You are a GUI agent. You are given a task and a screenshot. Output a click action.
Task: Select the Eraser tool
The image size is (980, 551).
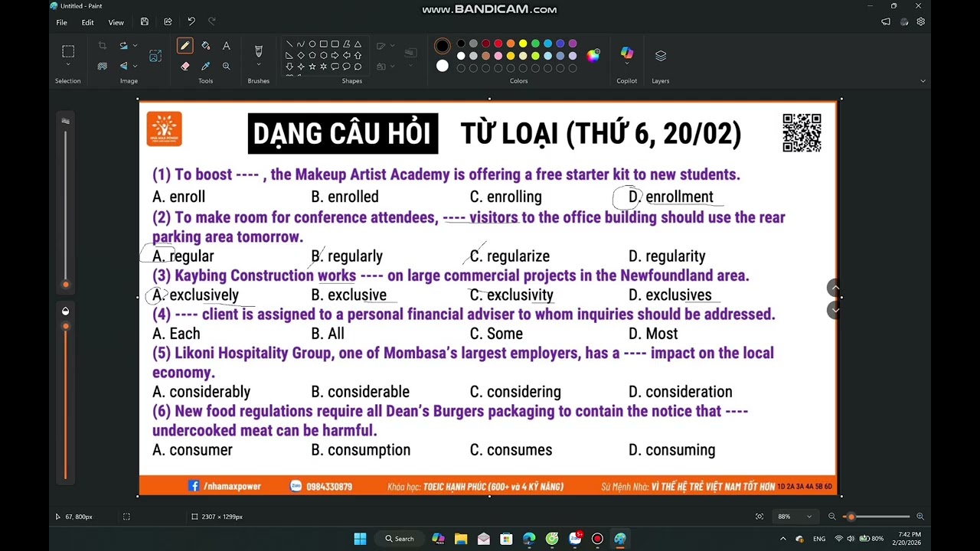(185, 67)
